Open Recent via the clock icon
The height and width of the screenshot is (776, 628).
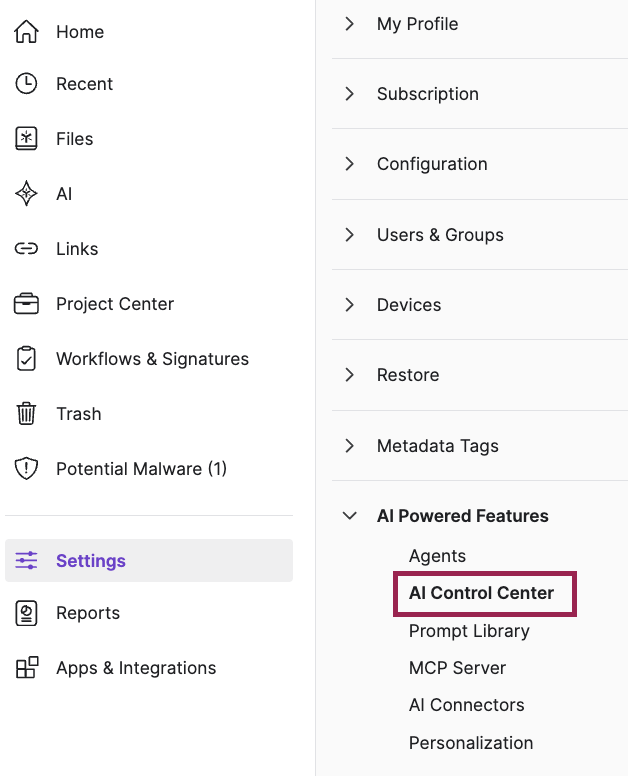[x=26, y=84]
